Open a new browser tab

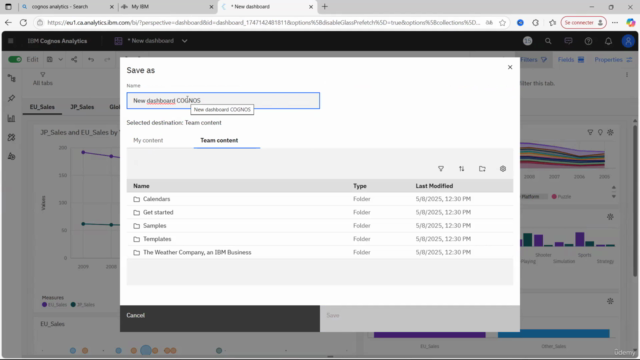tap(325, 7)
